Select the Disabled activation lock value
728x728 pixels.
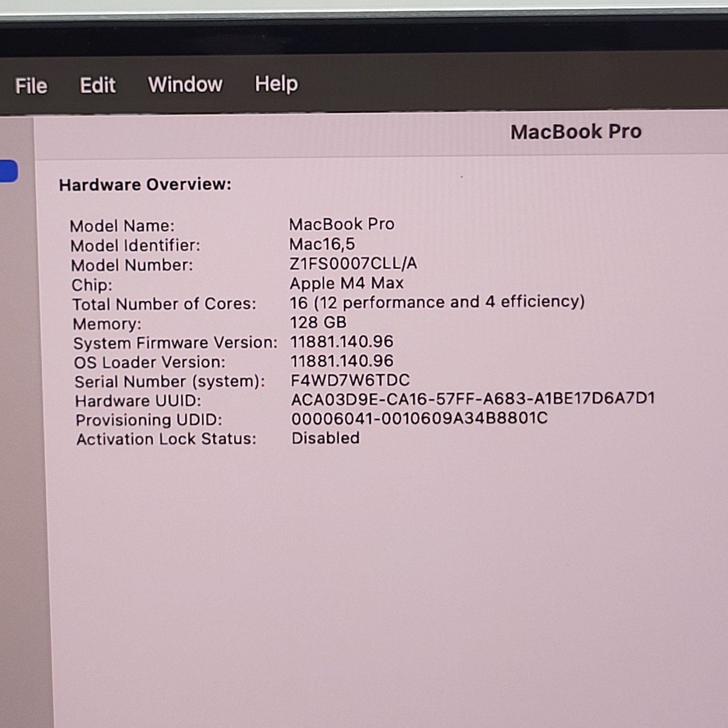click(x=325, y=438)
